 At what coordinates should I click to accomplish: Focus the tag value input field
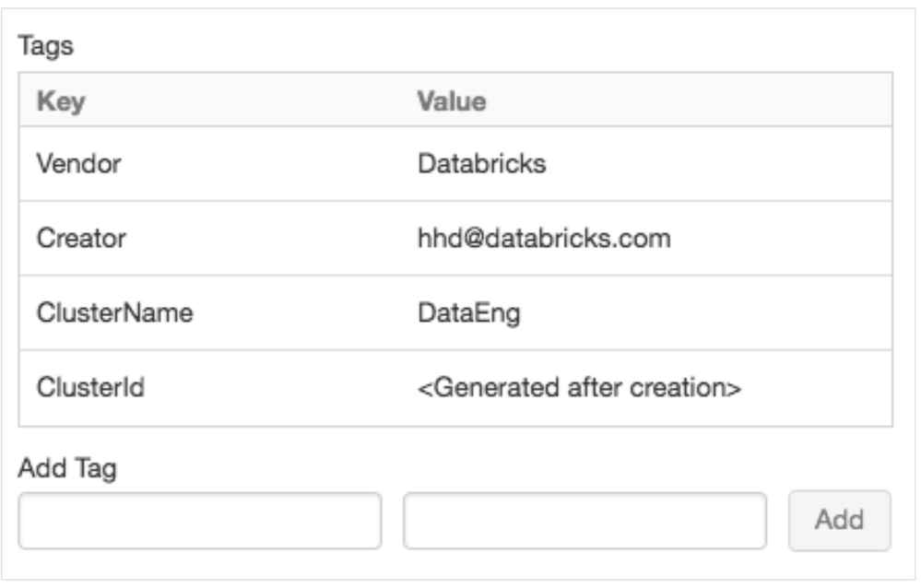tap(584, 521)
